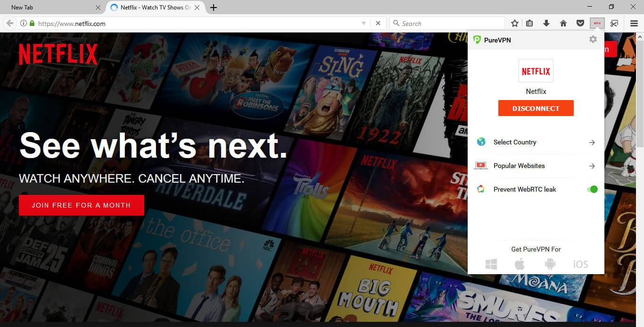Restore down the browser window
644x327 pixels.
click(611, 7)
